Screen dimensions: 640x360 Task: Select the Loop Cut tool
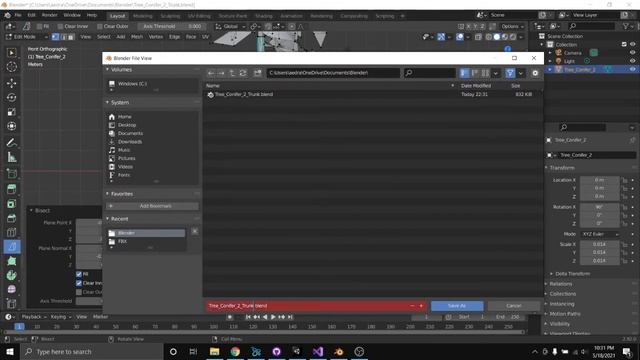tap(12, 232)
